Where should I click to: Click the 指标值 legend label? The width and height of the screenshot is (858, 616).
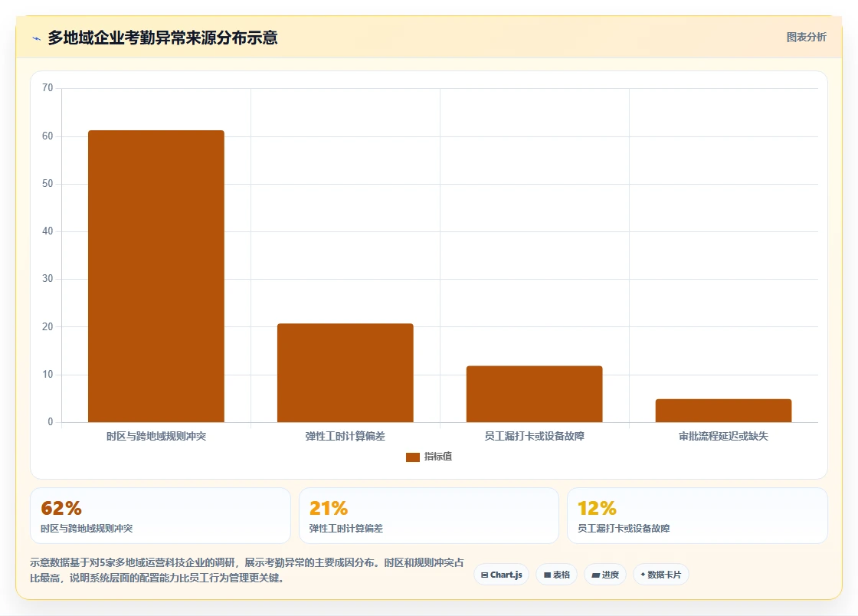(x=437, y=457)
